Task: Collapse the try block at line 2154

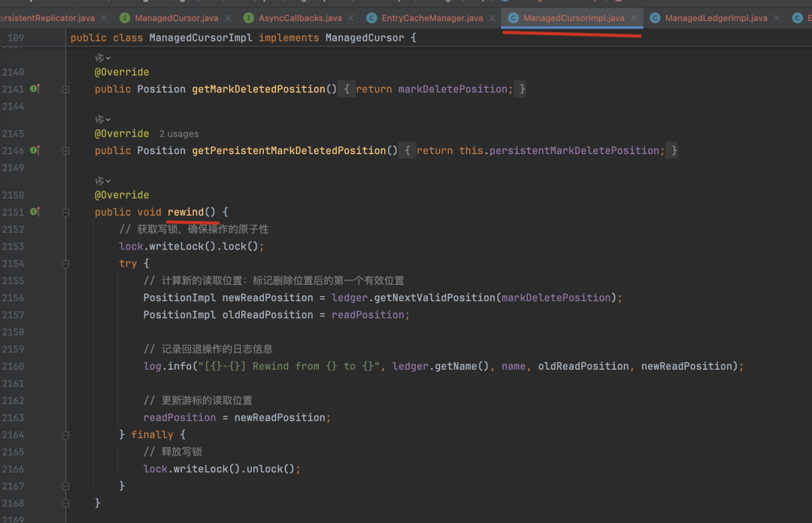Action: click(65, 264)
